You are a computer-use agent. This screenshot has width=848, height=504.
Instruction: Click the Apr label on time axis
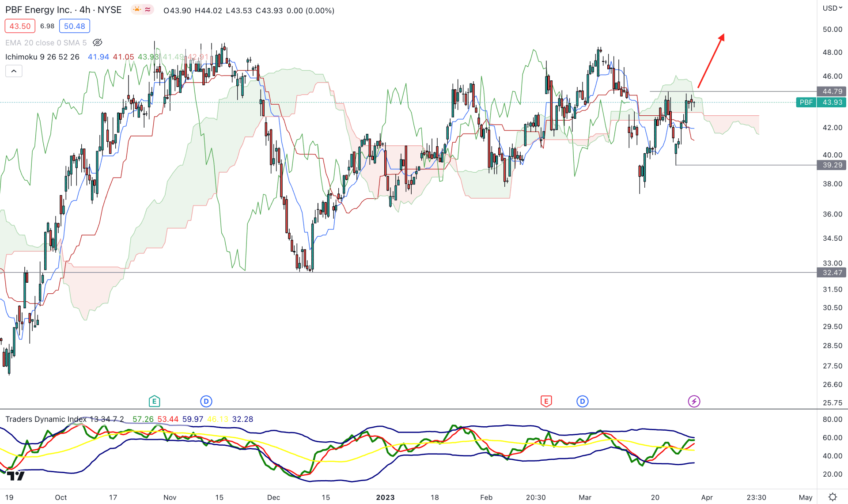point(707,497)
